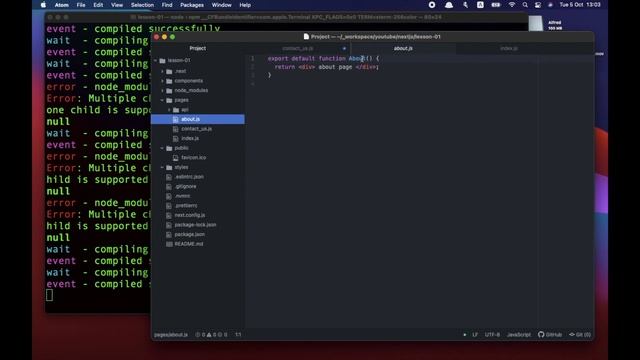
Task: Open .eslintrc.json file
Action: point(189,177)
